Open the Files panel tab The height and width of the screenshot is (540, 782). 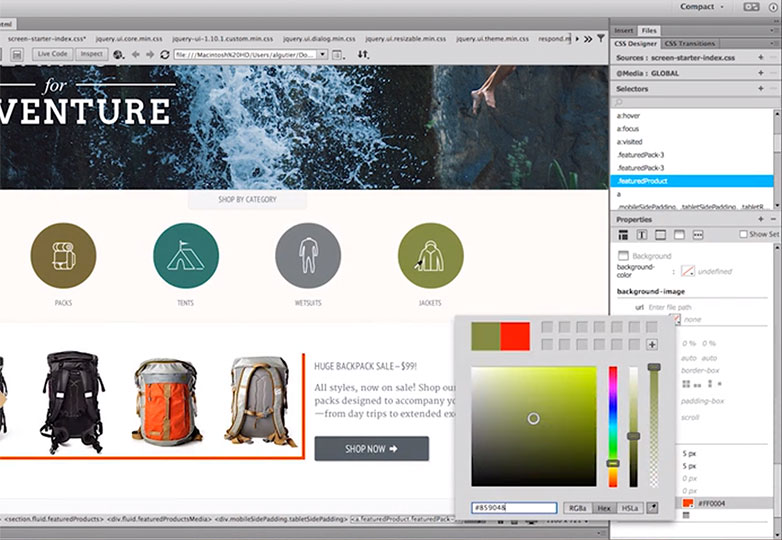click(x=649, y=30)
